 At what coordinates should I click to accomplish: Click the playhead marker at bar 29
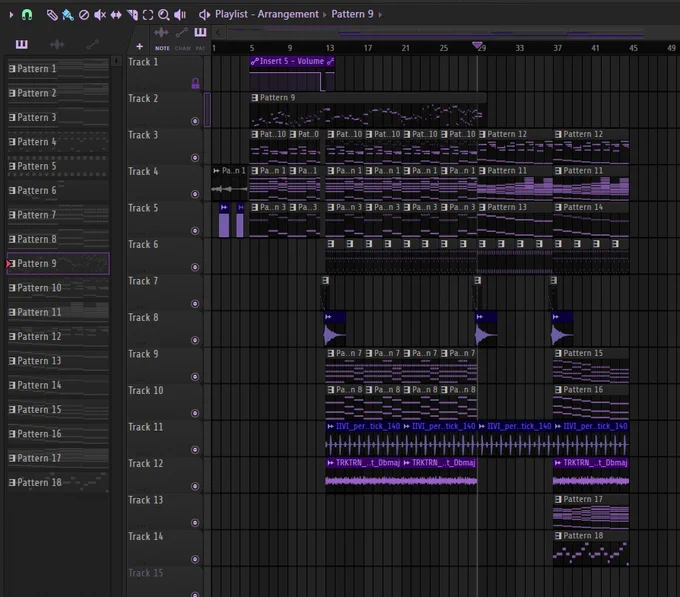click(x=477, y=45)
